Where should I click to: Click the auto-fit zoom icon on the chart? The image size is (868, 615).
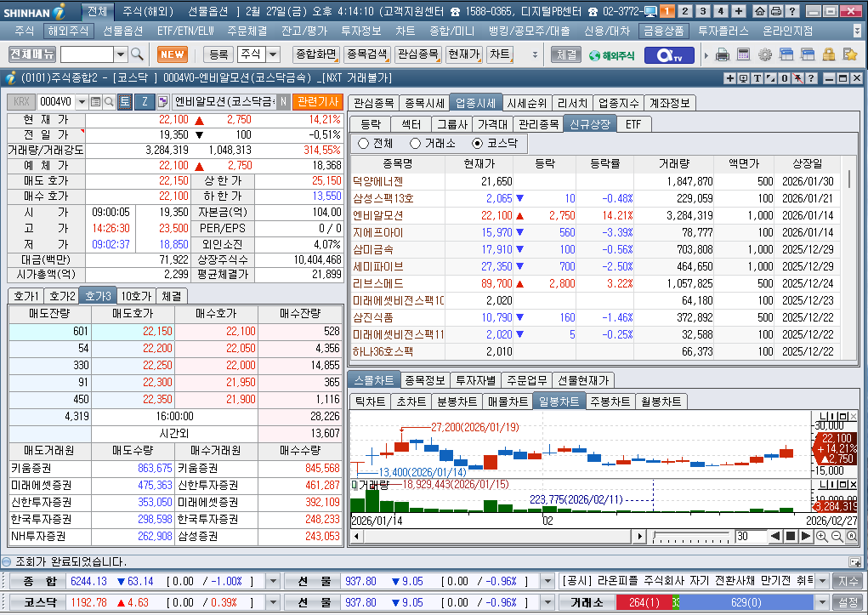pyautogui.click(x=851, y=537)
